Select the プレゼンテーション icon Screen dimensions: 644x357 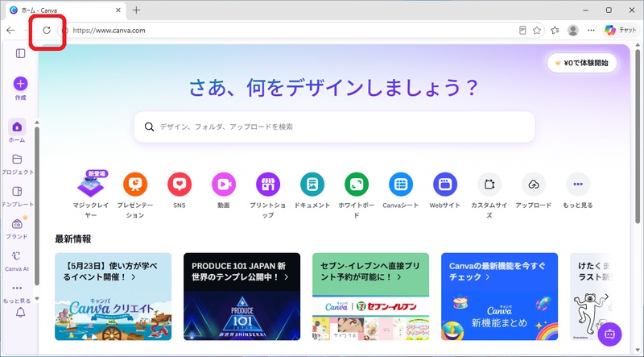(135, 185)
